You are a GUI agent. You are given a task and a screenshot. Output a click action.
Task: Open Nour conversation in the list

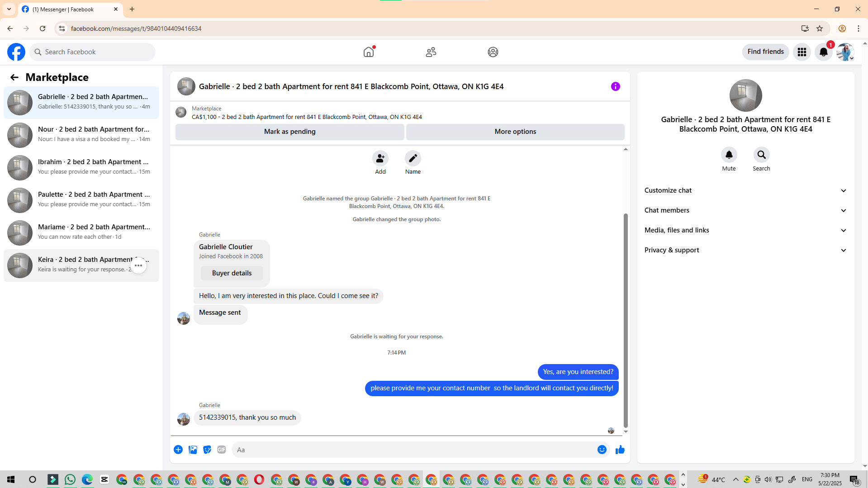tap(81, 135)
